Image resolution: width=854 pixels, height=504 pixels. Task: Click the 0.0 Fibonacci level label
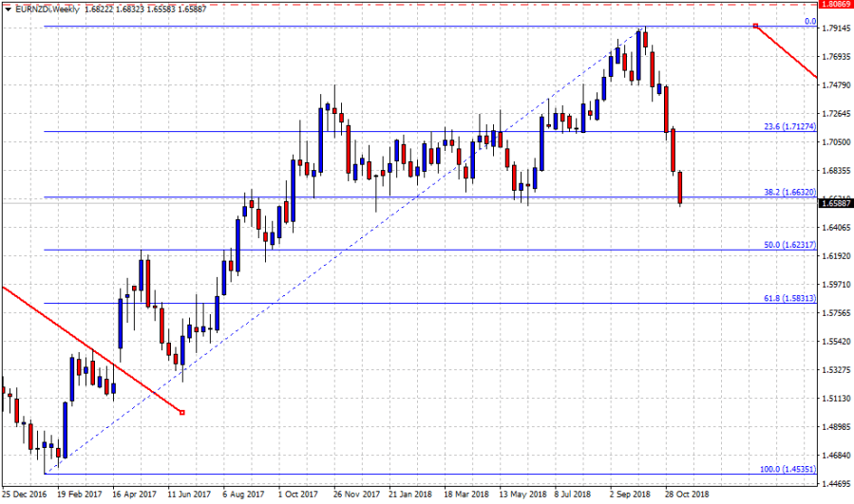pos(810,21)
